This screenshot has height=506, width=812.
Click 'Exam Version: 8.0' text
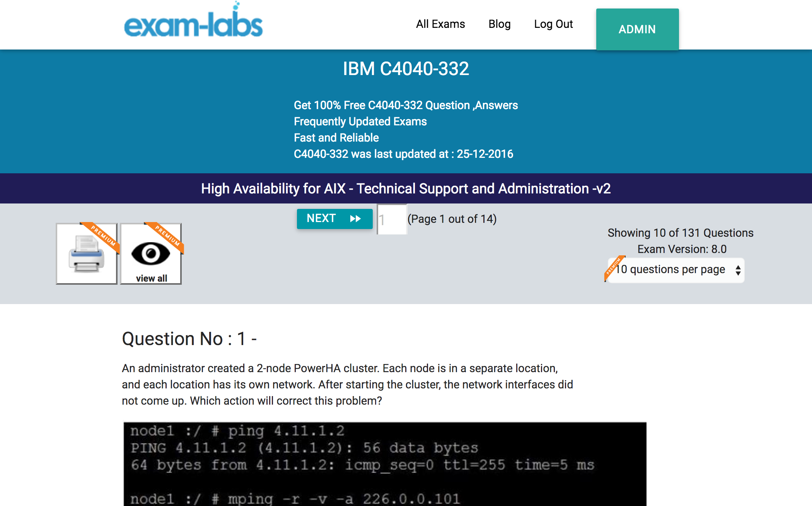click(682, 249)
